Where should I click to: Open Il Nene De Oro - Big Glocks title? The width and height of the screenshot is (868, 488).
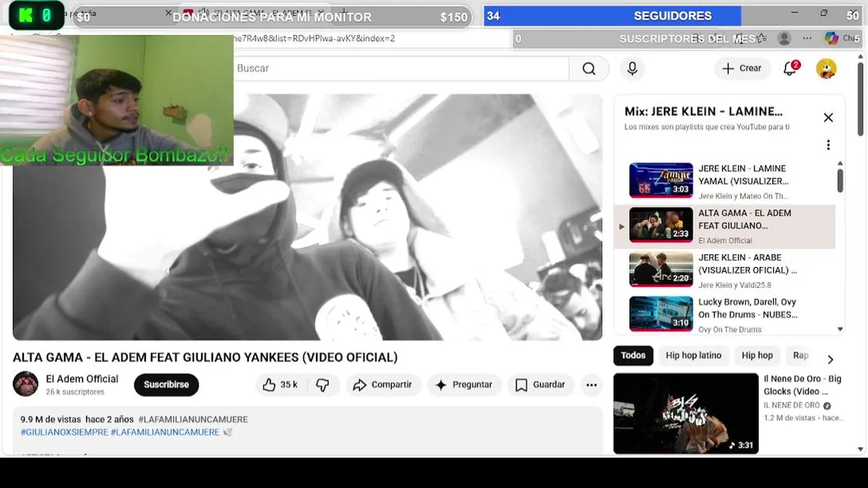[802, 385]
